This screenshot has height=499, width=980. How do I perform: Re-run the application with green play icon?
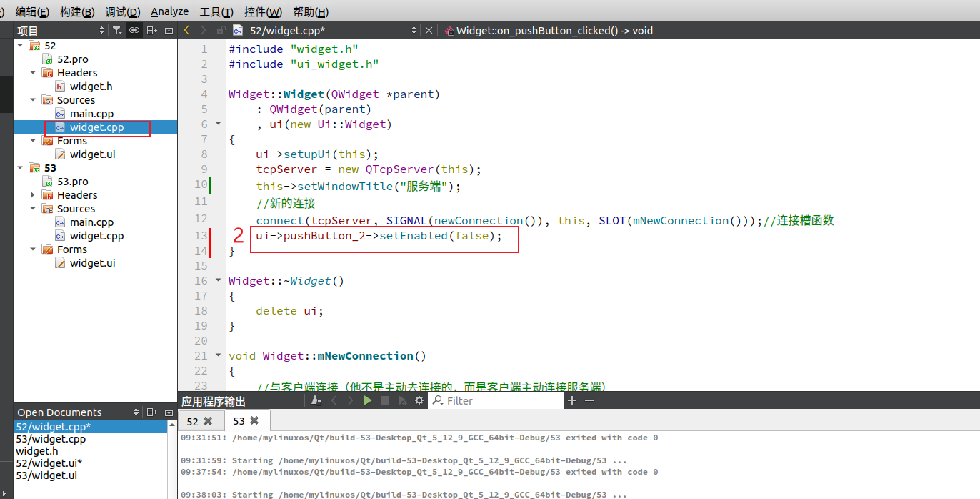click(368, 401)
